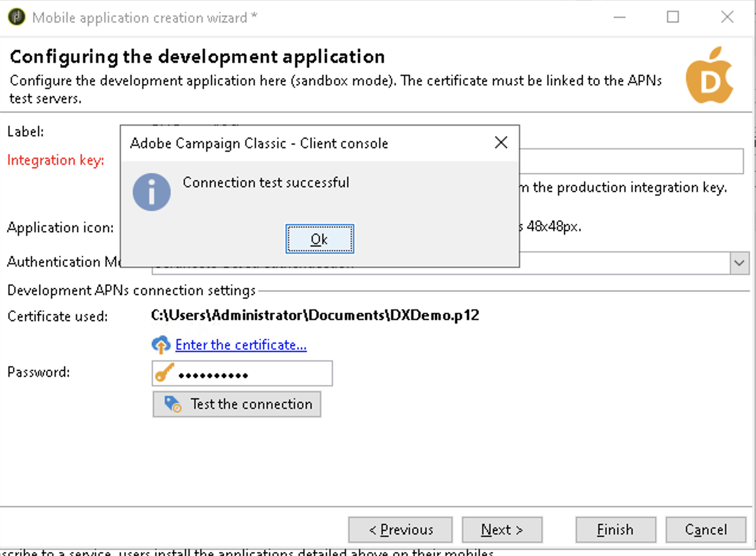Click the certificate upload cloud icon
This screenshot has width=756, height=556.
tap(161, 345)
